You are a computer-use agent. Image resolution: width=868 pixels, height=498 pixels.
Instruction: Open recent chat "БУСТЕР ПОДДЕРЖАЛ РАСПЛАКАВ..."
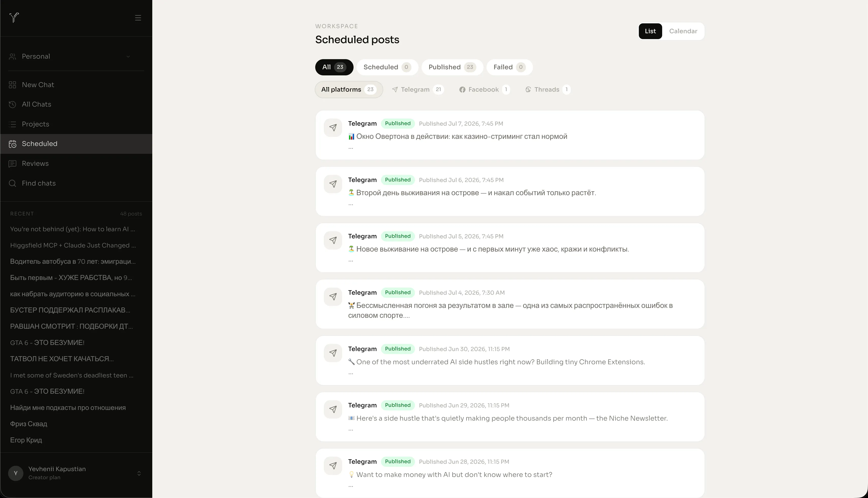coord(70,310)
